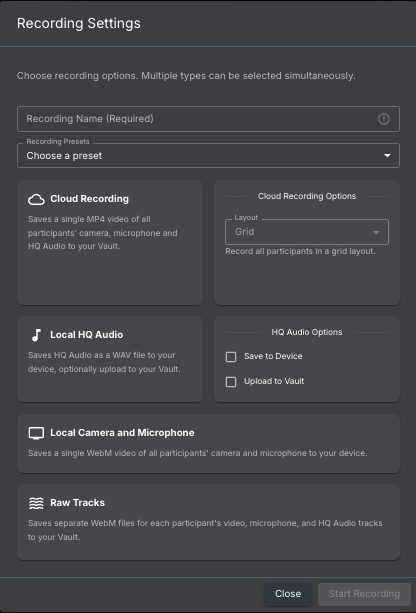This screenshot has height=613, width=416.
Task: Check the Upload to Vault option
Action: click(x=231, y=382)
